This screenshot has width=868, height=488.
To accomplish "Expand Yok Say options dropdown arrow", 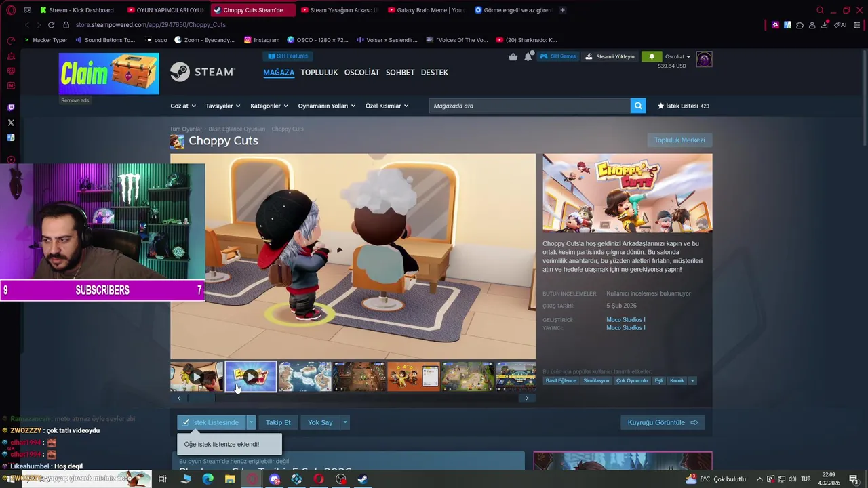I will click(x=344, y=422).
